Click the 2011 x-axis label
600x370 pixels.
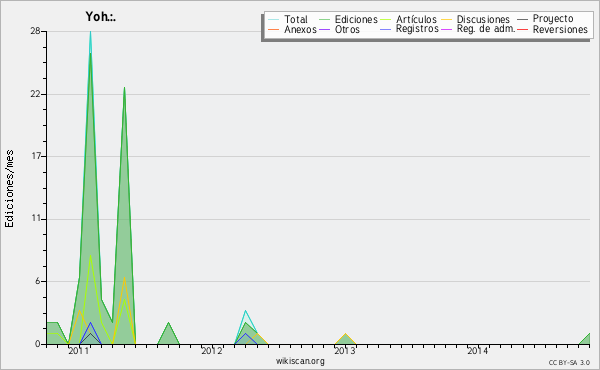[x=79, y=350]
